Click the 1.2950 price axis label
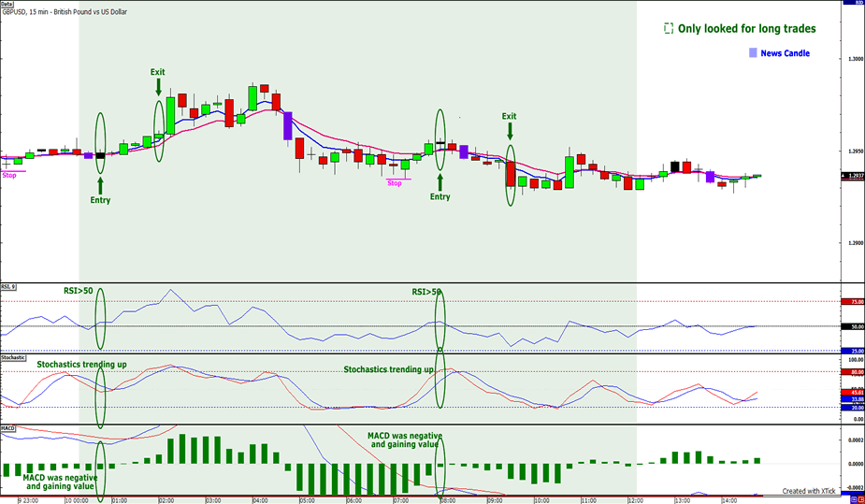 [854, 151]
